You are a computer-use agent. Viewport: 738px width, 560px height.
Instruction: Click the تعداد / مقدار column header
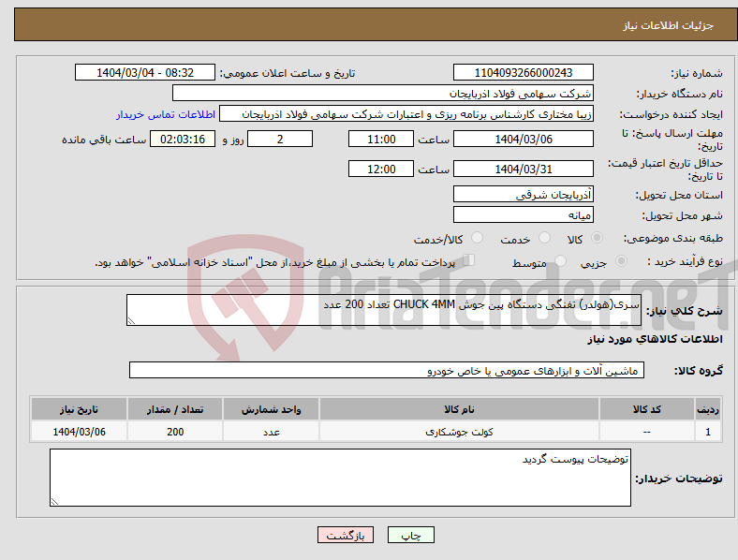[175, 409]
